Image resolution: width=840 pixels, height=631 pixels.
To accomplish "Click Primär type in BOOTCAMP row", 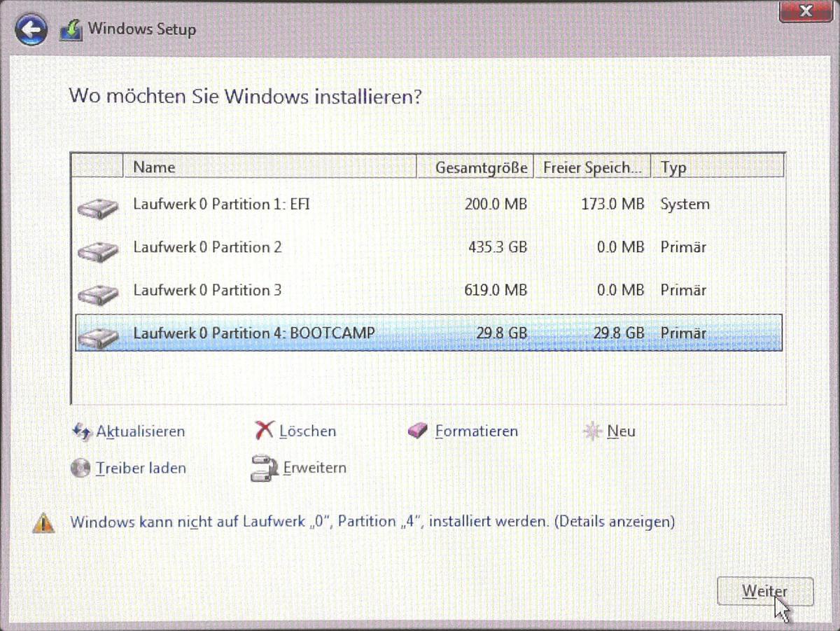I will click(x=683, y=333).
